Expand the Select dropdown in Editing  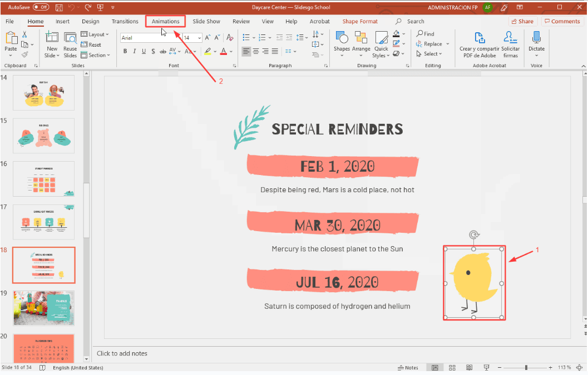pyautogui.click(x=429, y=53)
